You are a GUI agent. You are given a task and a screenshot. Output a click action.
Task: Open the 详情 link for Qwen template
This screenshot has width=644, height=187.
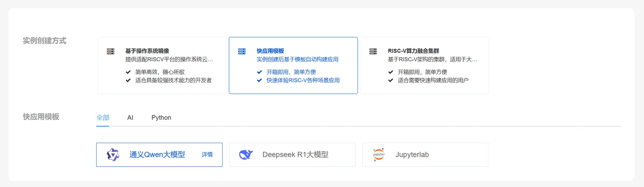point(207,155)
